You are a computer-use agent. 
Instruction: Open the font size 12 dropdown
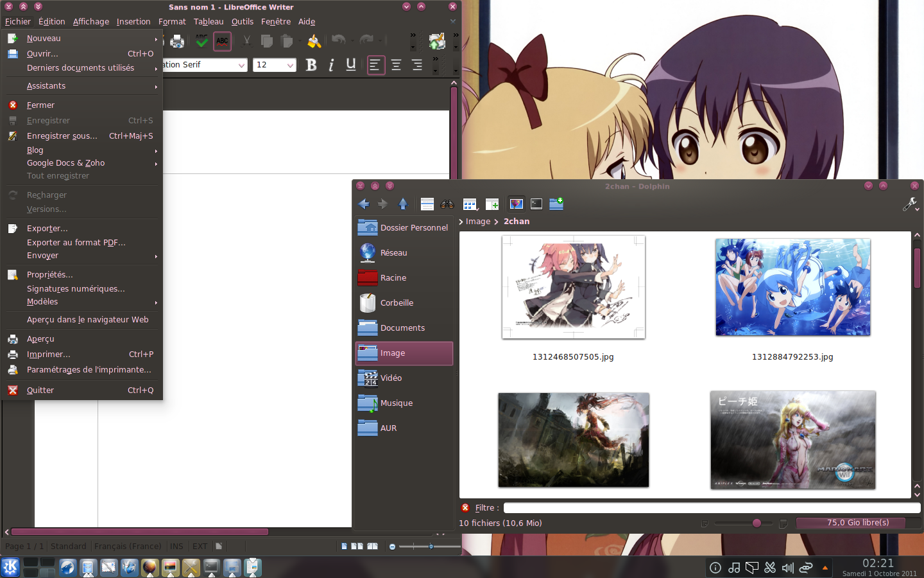pos(290,65)
